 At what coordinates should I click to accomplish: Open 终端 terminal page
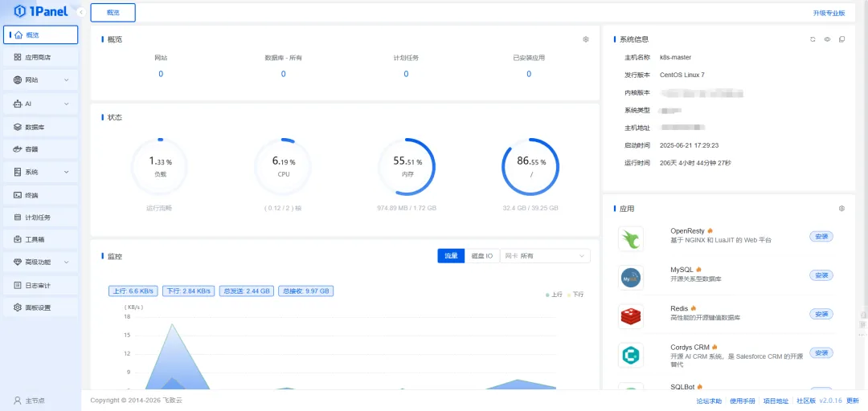(40, 195)
